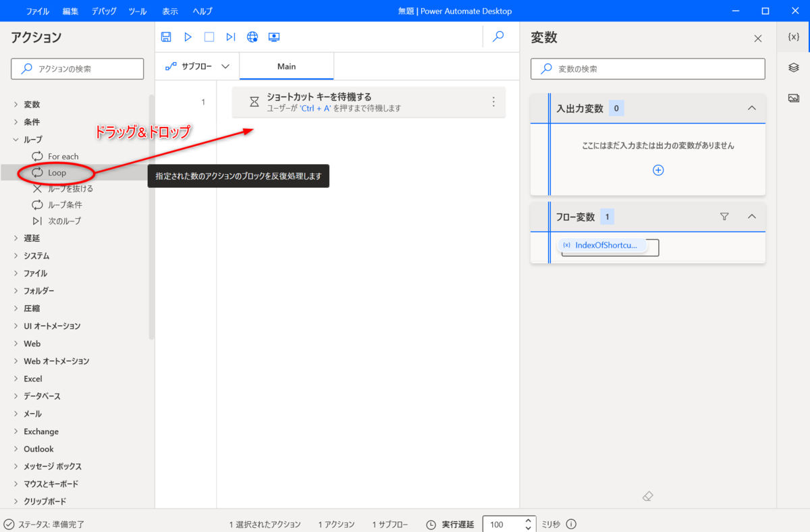
Task: Click the actions pane vertical scrollbar
Action: 152,216
